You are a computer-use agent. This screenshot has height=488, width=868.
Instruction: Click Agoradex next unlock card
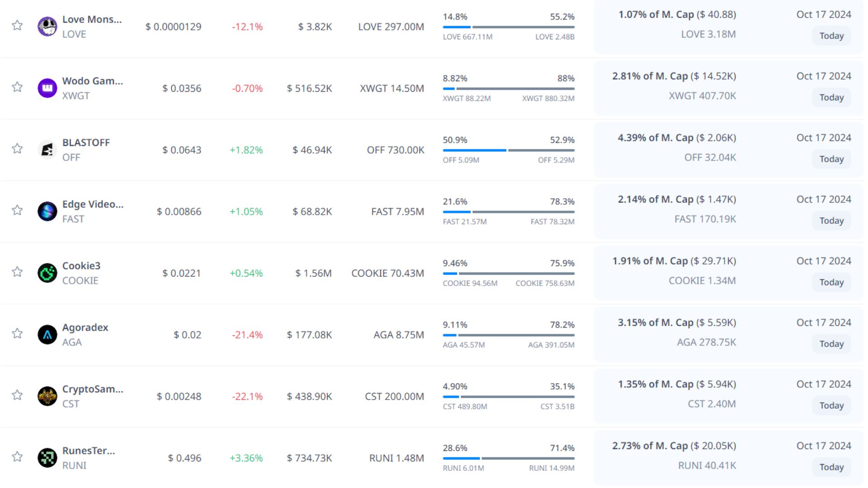pyautogui.click(x=728, y=335)
